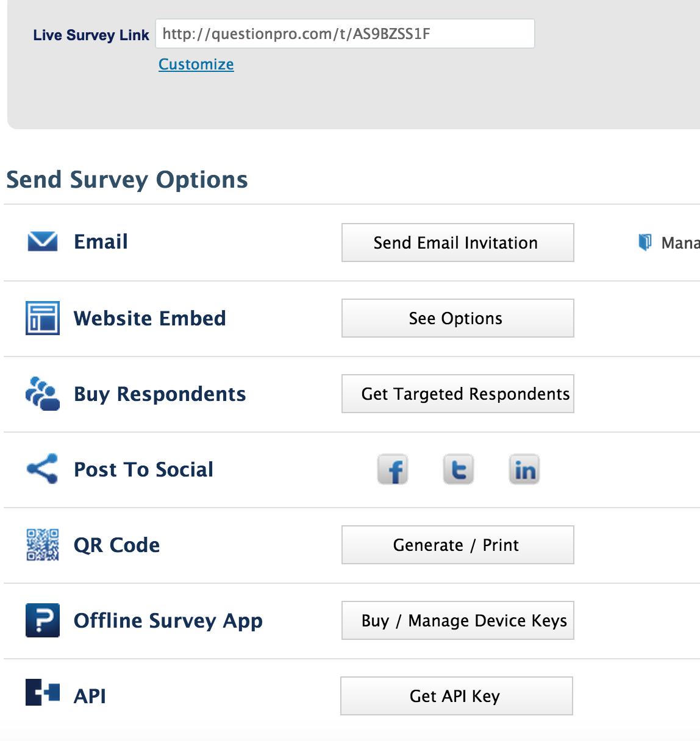This screenshot has width=700, height=741.
Task: Post the survey to Facebook
Action: point(393,469)
